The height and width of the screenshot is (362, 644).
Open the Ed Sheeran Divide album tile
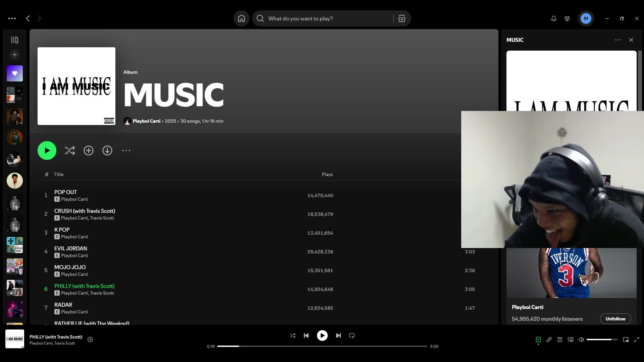click(x=15, y=245)
